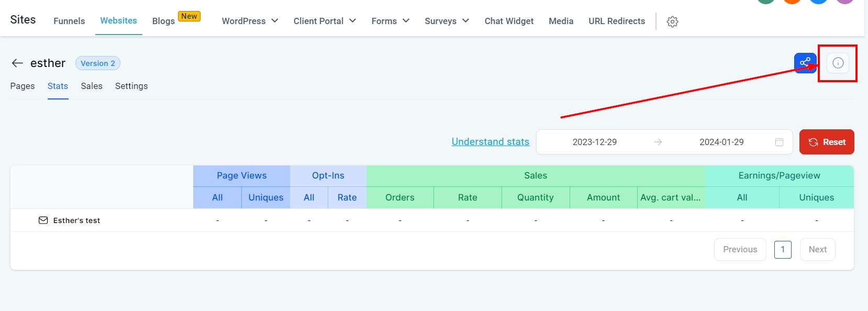Click the envelope icon beside Esther's test
The height and width of the screenshot is (311, 868).
pos(43,220)
